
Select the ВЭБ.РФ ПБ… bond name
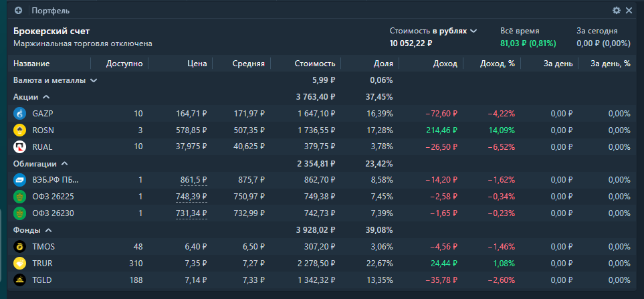pos(56,180)
